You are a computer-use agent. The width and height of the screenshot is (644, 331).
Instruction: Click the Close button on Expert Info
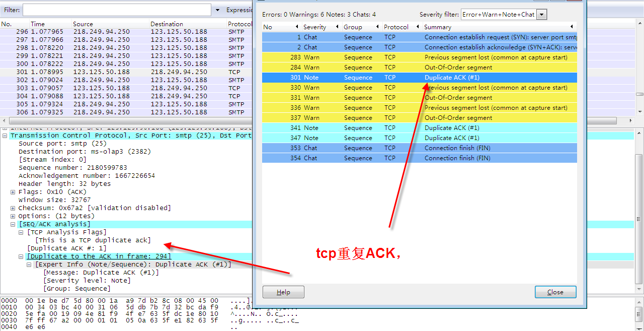click(x=555, y=292)
